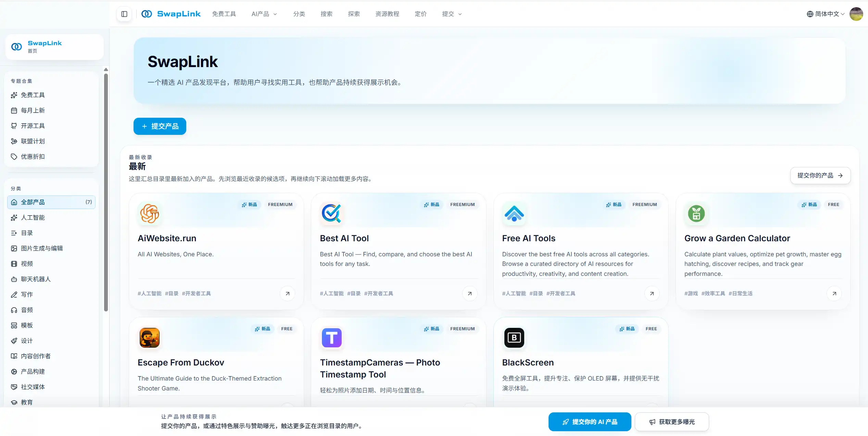The image size is (868, 436).
Task: Open the user avatar profile picture
Action: 856,14
